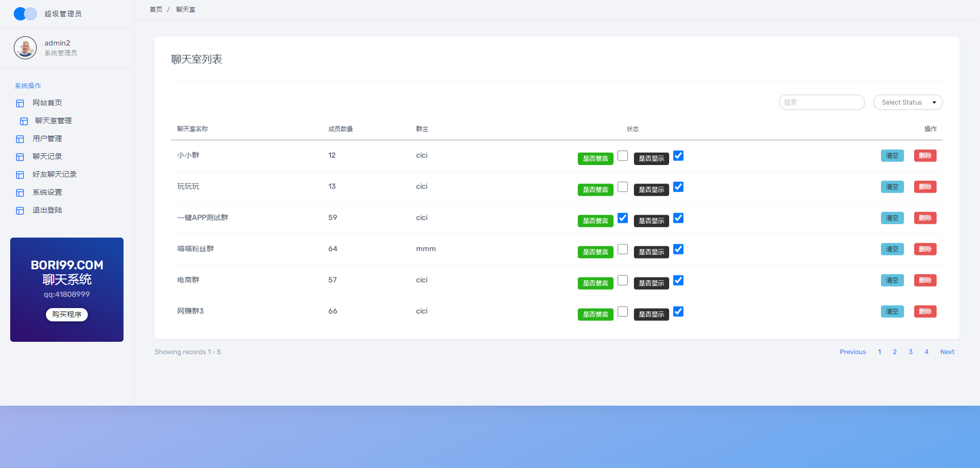Open 好友聊天记录 from the sidebar
The width and height of the screenshot is (980, 468).
coord(55,174)
